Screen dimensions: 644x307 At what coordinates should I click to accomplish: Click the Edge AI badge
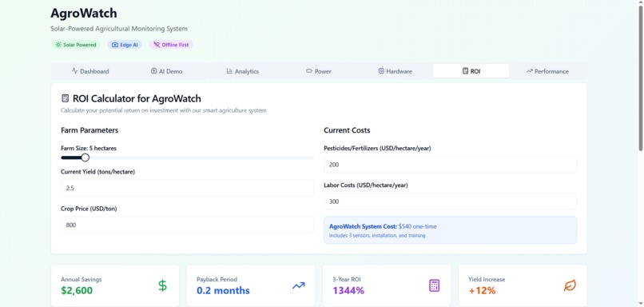125,45
